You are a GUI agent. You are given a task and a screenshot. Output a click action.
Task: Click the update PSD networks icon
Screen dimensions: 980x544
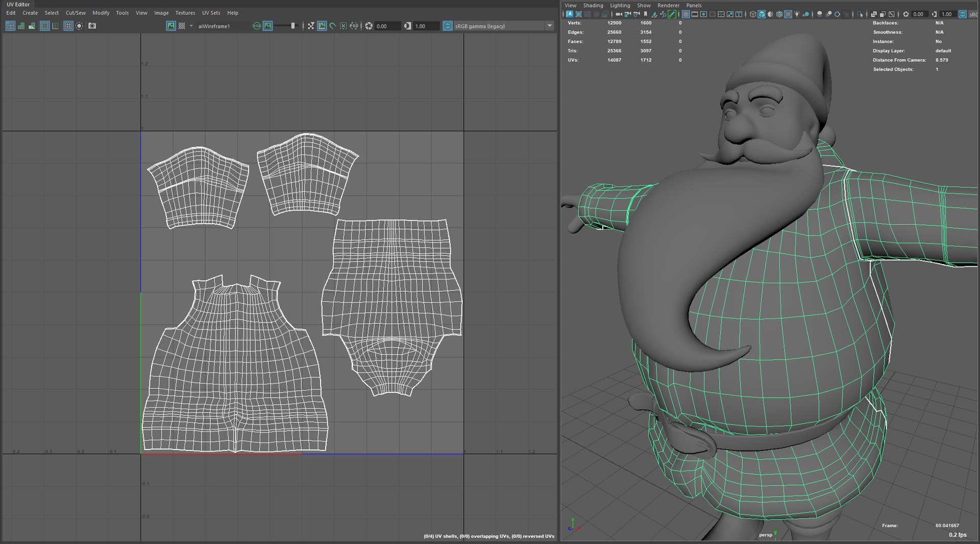[354, 26]
